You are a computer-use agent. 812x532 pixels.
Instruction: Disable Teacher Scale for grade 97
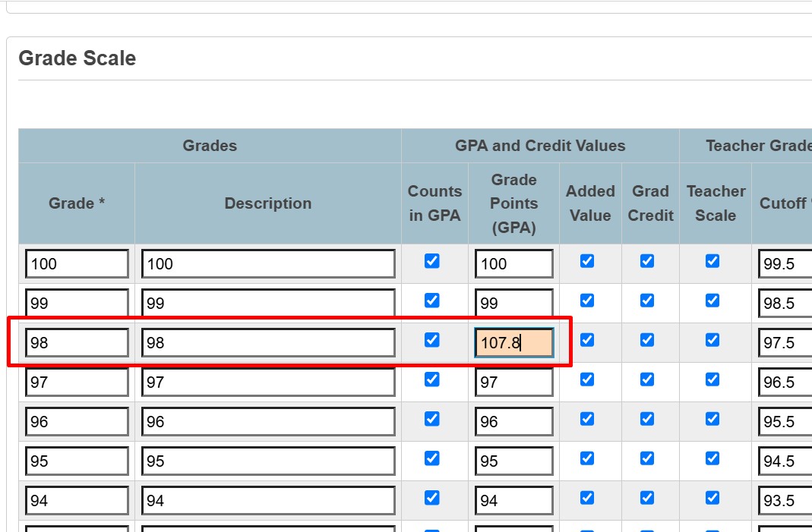712,379
